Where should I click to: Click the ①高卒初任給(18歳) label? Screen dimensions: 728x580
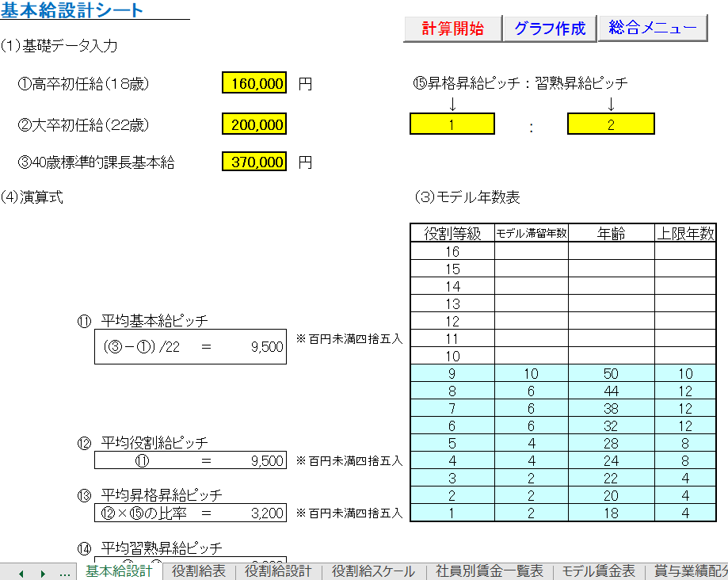click(x=83, y=83)
